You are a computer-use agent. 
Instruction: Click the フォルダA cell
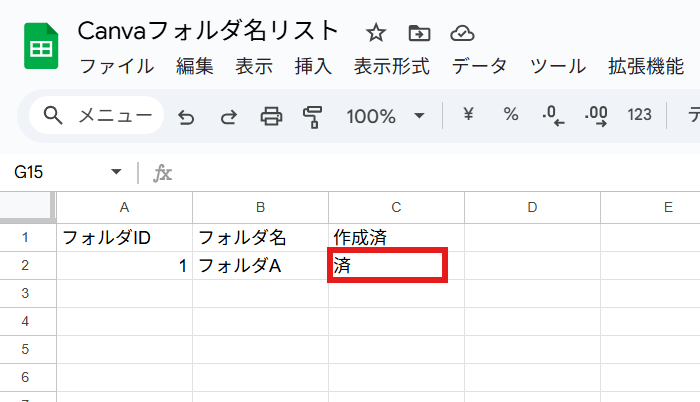point(261,266)
